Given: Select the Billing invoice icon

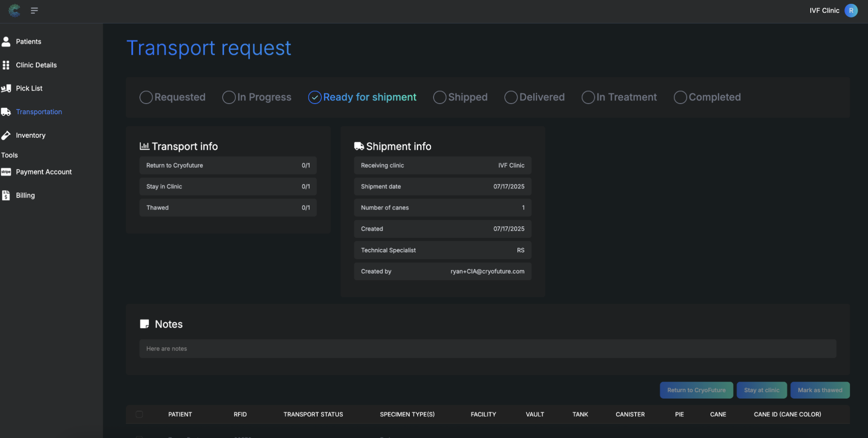Looking at the screenshot, I should tap(6, 195).
